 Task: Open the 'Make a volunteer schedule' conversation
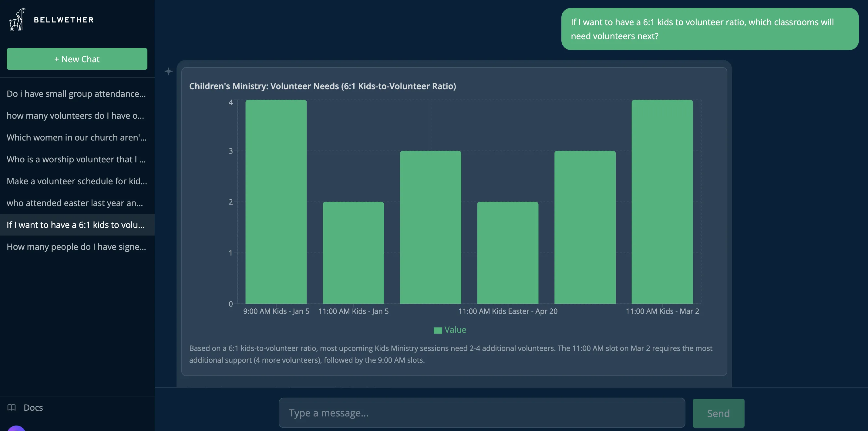click(x=76, y=181)
